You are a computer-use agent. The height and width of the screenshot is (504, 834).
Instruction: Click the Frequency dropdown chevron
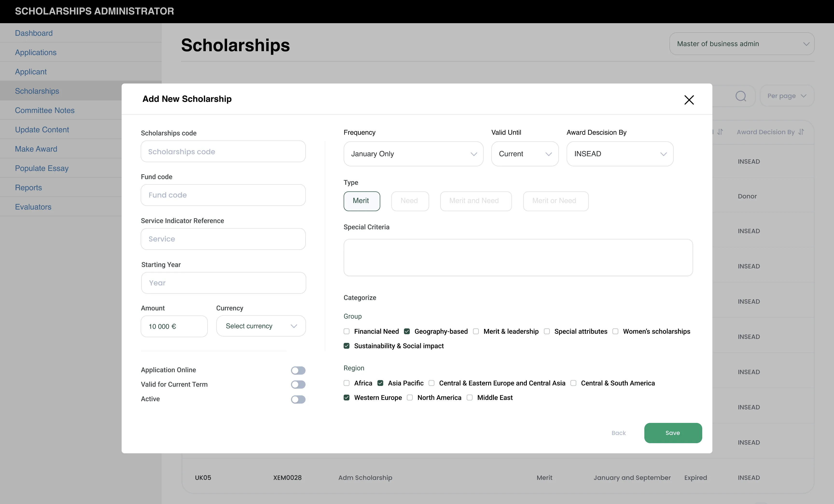473,154
